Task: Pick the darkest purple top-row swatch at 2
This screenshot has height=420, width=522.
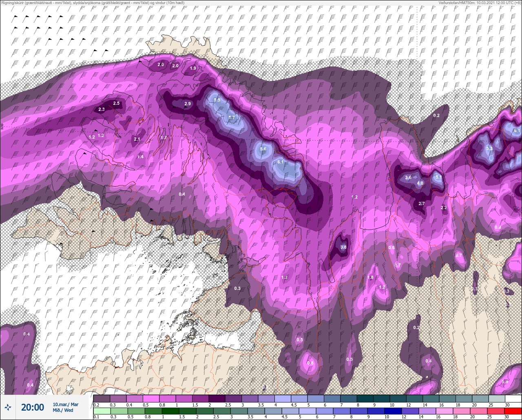Action: click(x=217, y=398)
